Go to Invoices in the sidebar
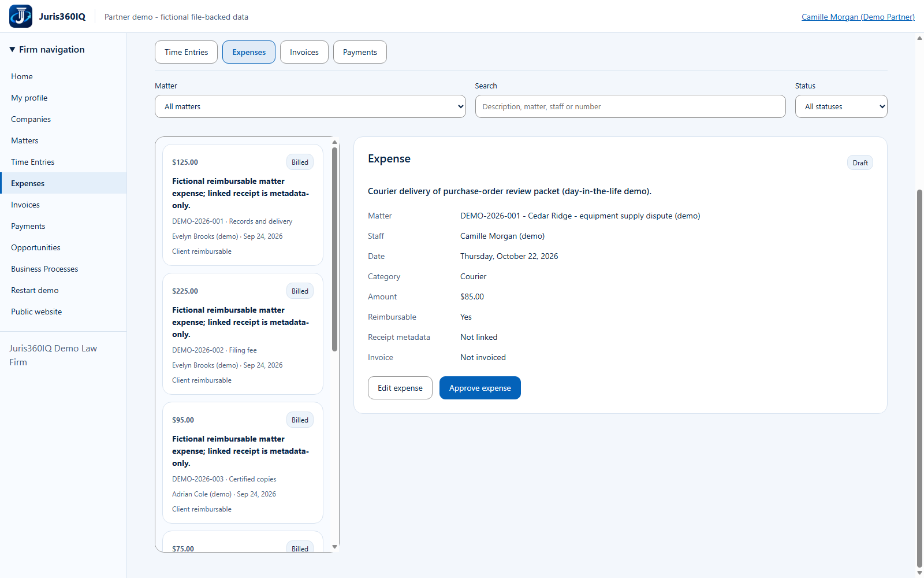This screenshot has width=924, height=578. coord(64,205)
